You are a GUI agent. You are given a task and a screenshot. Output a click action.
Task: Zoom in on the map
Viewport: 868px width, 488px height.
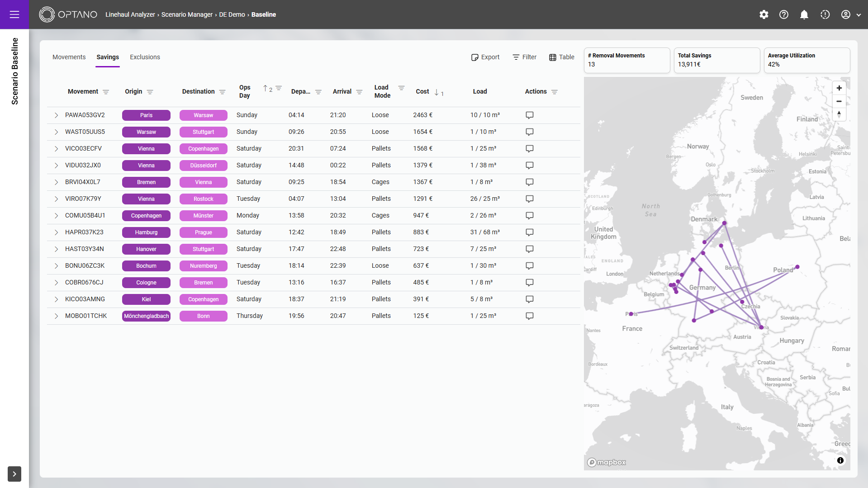point(839,88)
